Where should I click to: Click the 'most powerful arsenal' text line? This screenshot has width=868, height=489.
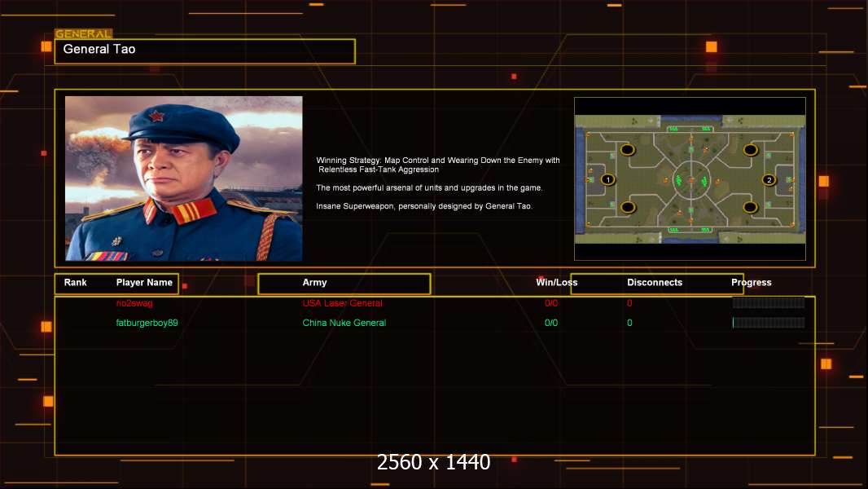pos(429,187)
